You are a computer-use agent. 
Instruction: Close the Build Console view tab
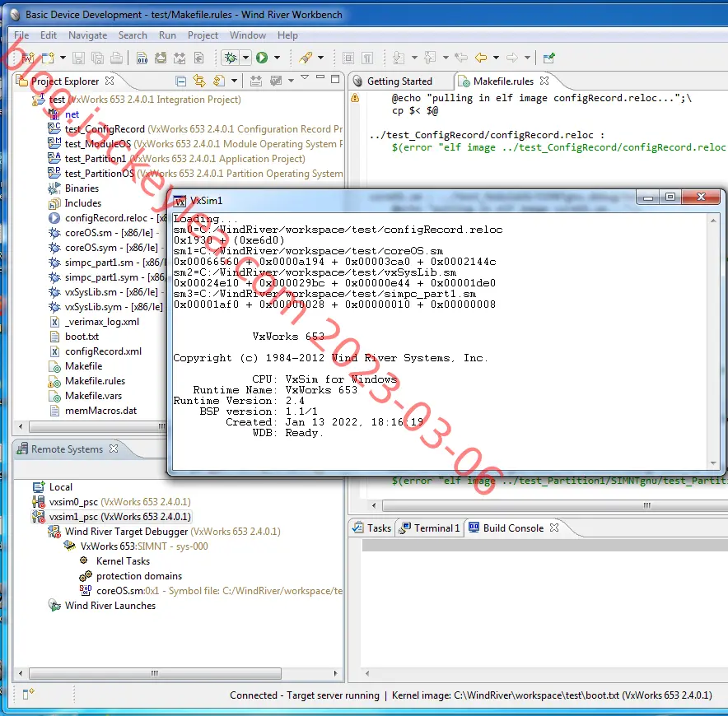click(x=554, y=528)
